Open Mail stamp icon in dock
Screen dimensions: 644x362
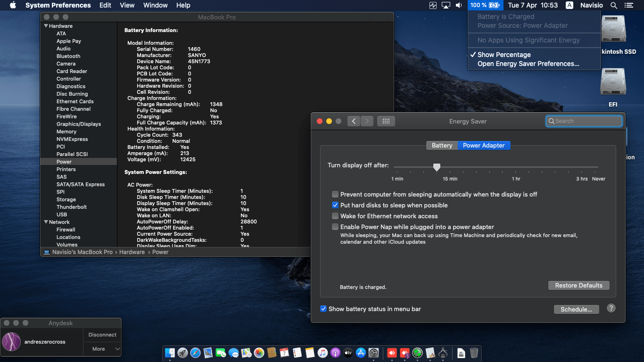[x=208, y=353]
